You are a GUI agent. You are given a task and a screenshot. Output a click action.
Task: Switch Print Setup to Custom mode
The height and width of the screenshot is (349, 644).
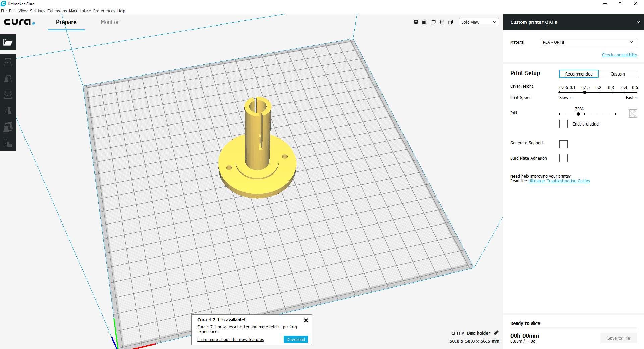pos(618,74)
